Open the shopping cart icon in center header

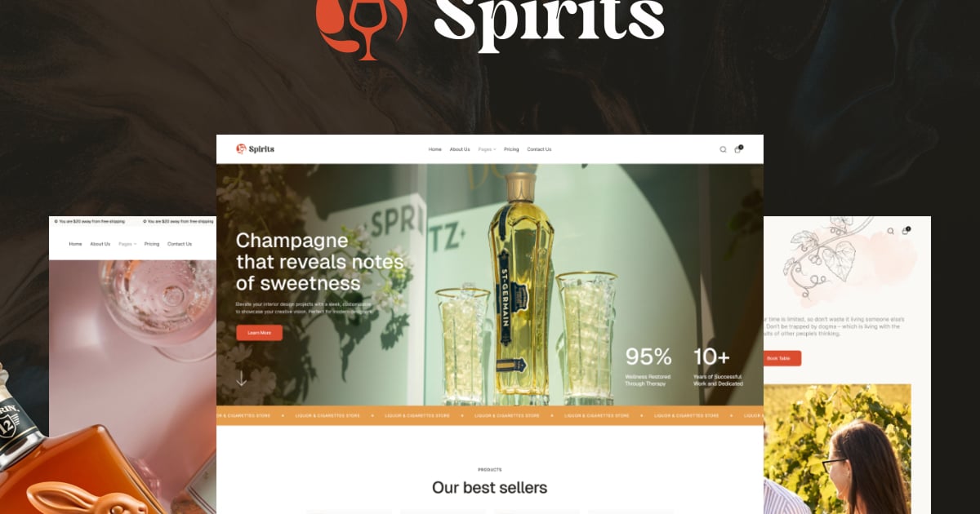(737, 148)
